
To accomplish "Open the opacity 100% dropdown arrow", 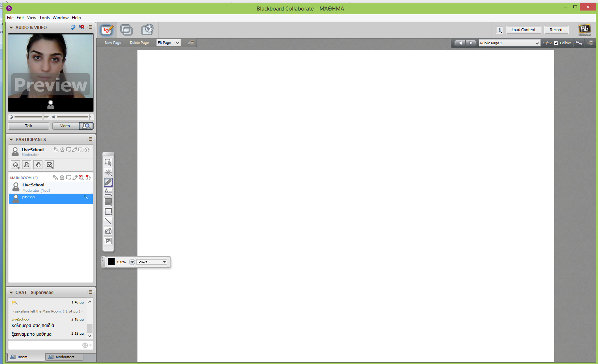I will click(x=132, y=262).
